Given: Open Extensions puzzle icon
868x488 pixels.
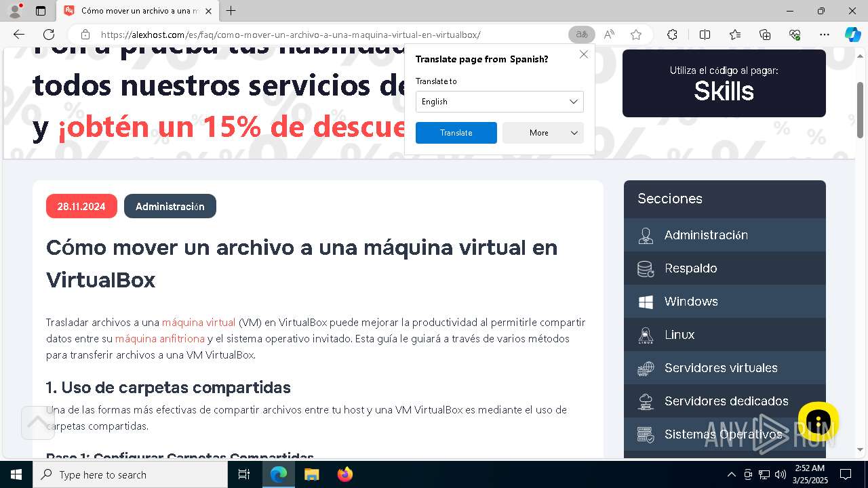Looking at the screenshot, I should (672, 35).
